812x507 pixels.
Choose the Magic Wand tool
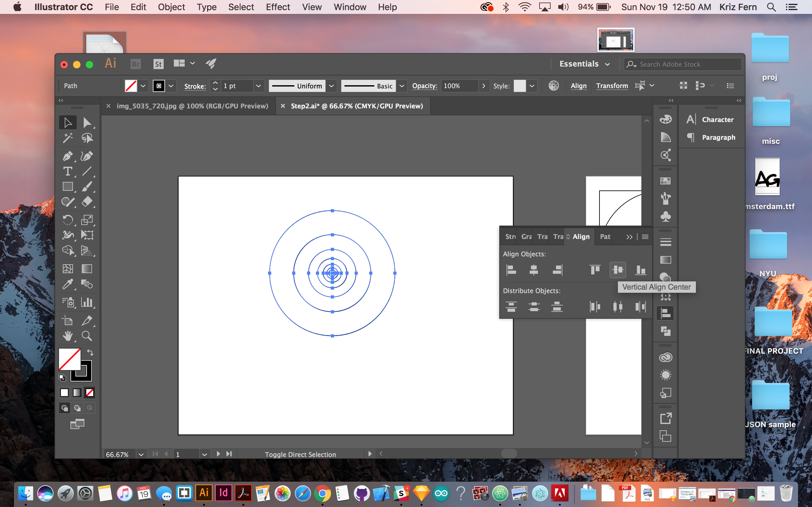68,138
